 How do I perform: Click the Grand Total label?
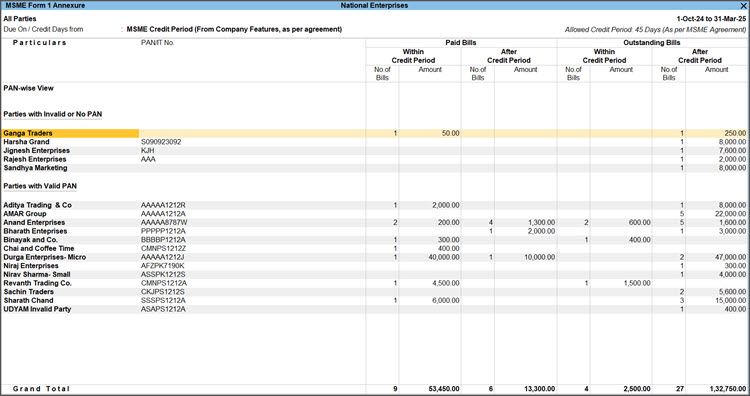click(41, 389)
